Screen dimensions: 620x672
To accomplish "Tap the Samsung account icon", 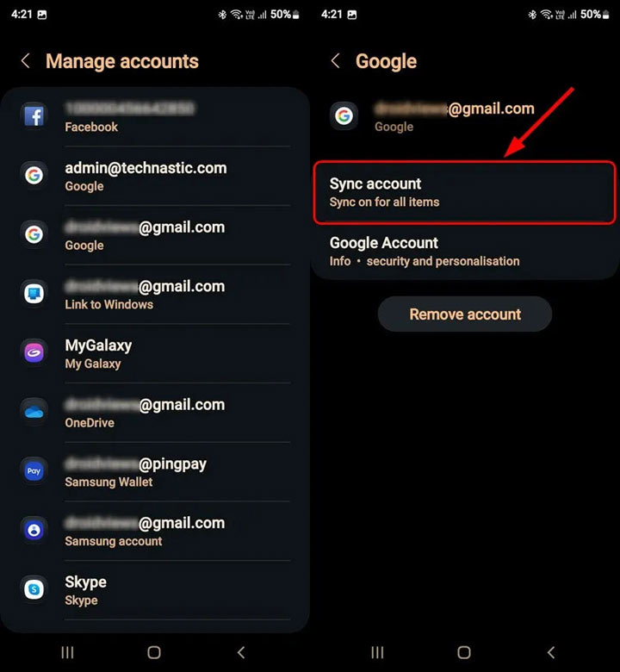I will coord(34,531).
